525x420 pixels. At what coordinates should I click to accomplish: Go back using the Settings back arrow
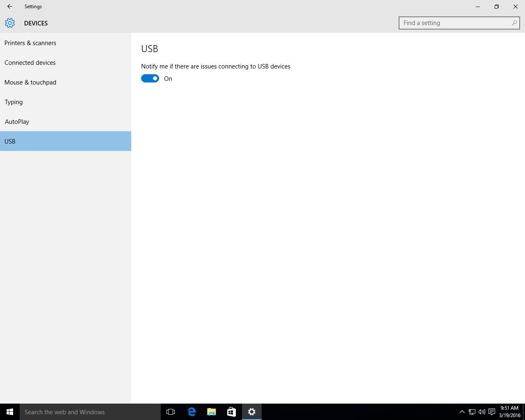pyautogui.click(x=9, y=7)
